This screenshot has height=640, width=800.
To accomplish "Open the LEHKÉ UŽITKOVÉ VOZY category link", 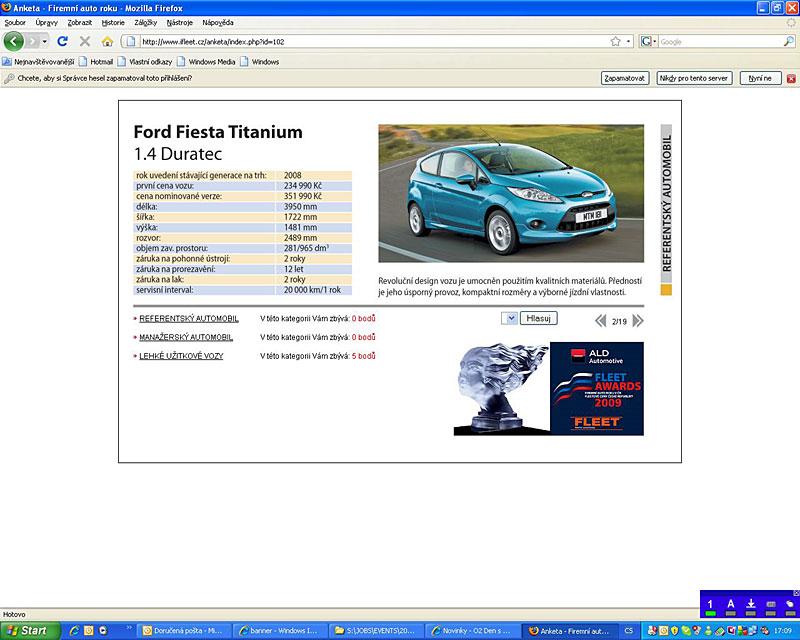I will pyautogui.click(x=181, y=356).
